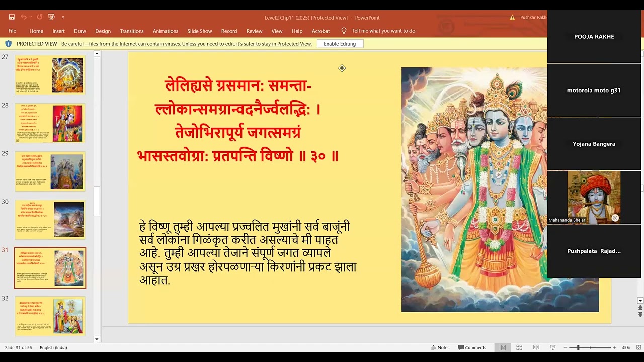Viewport: 644px width, 362px height.
Task: Open the Undo history dropdown arrow
Action: [x=31, y=18]
